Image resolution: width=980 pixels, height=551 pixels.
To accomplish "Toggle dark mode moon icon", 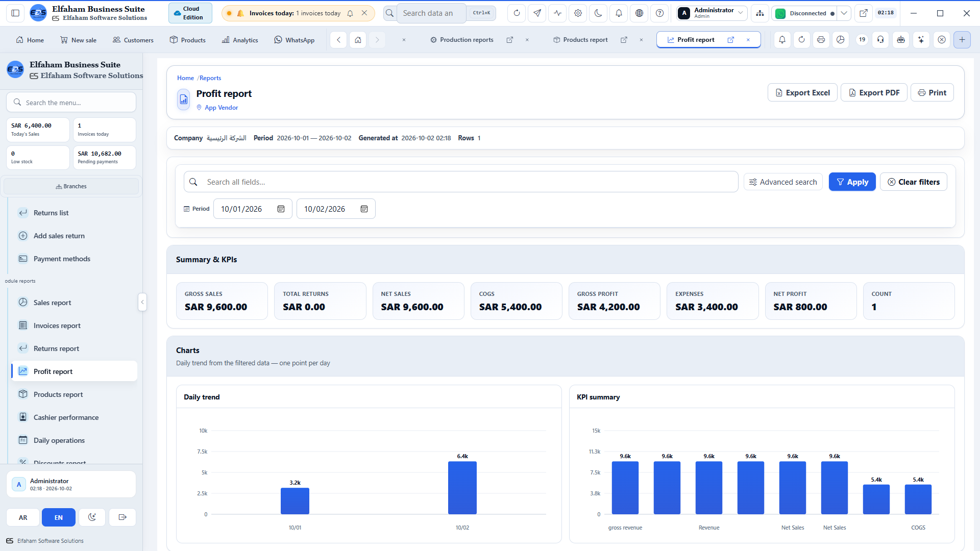I will [598, 13].
